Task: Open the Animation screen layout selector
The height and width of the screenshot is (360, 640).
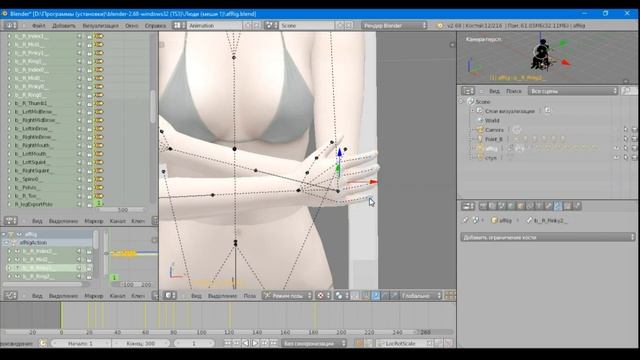Action: 214,25
